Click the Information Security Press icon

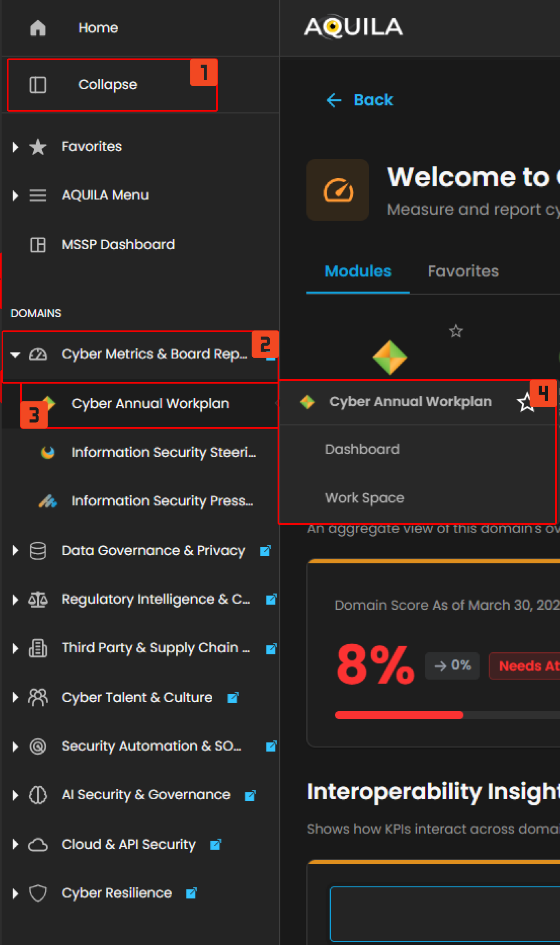(x=48, y=501)
